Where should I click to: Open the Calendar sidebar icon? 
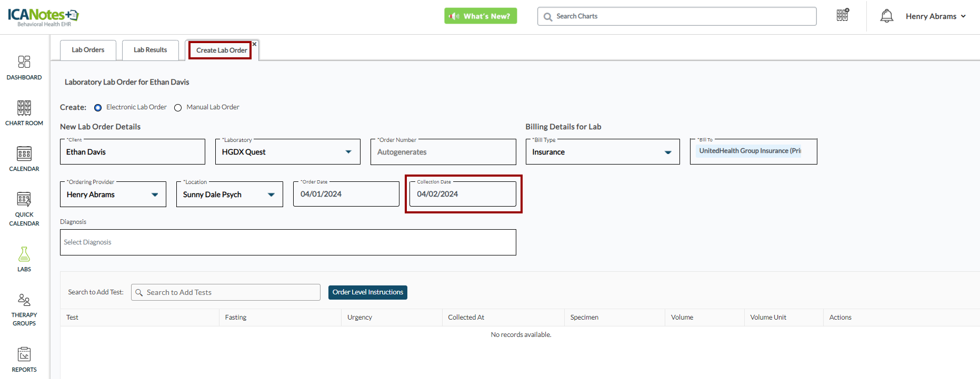pos(24,159)
